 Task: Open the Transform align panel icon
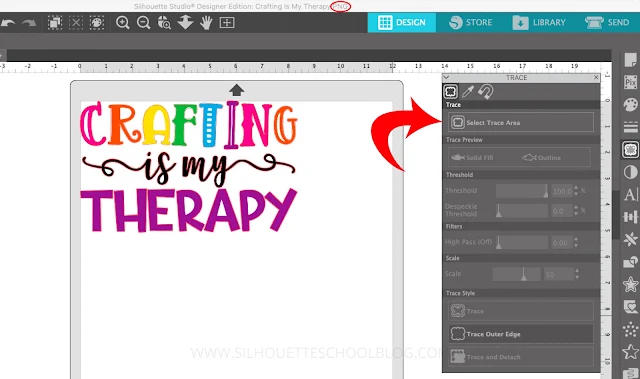click(630, 217)
